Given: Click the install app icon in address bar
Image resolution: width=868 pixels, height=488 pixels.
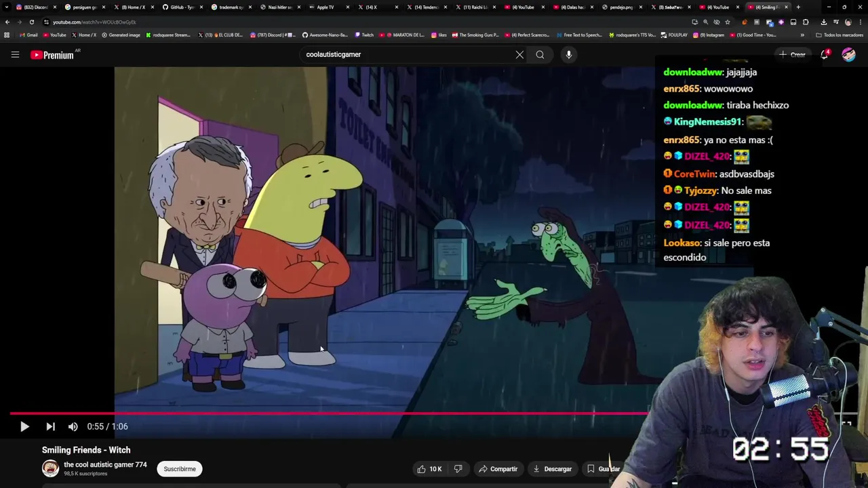Looking at the screenshot, I should point(695,22).
